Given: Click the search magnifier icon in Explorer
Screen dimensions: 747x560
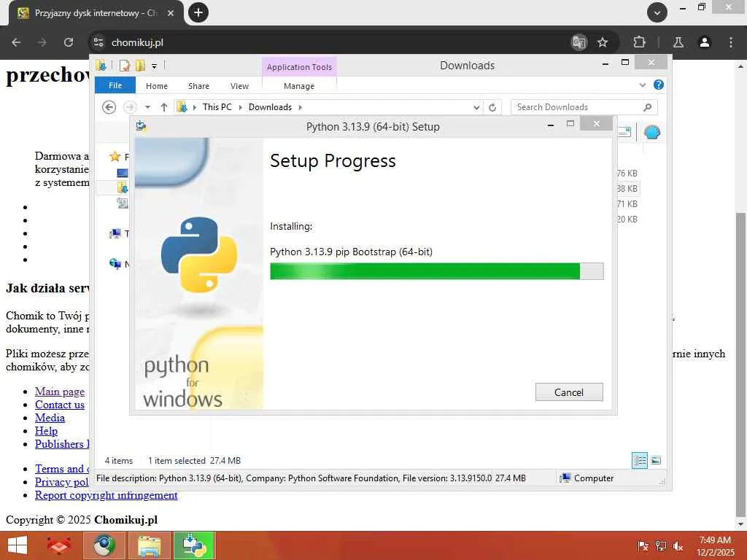Looking at the screenshot, I should click(x=648, y=107).
